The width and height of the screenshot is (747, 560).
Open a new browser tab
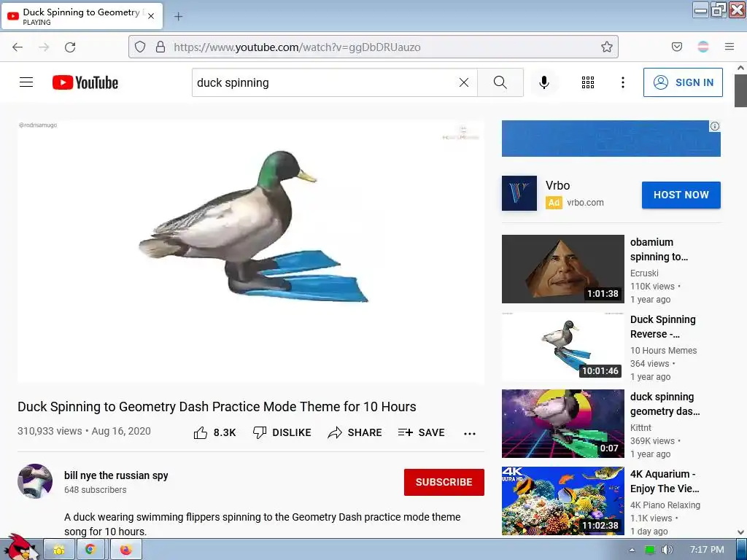click(x=178, y=17)
